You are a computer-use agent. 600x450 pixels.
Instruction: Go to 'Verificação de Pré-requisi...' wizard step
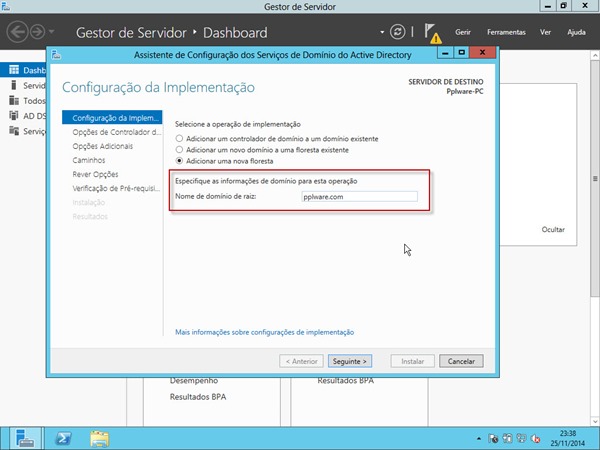click(116, 188)
